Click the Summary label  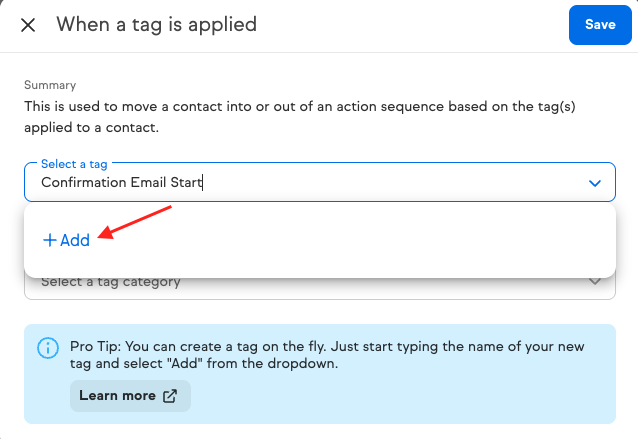pyautogui.click(x=50, y=86)
